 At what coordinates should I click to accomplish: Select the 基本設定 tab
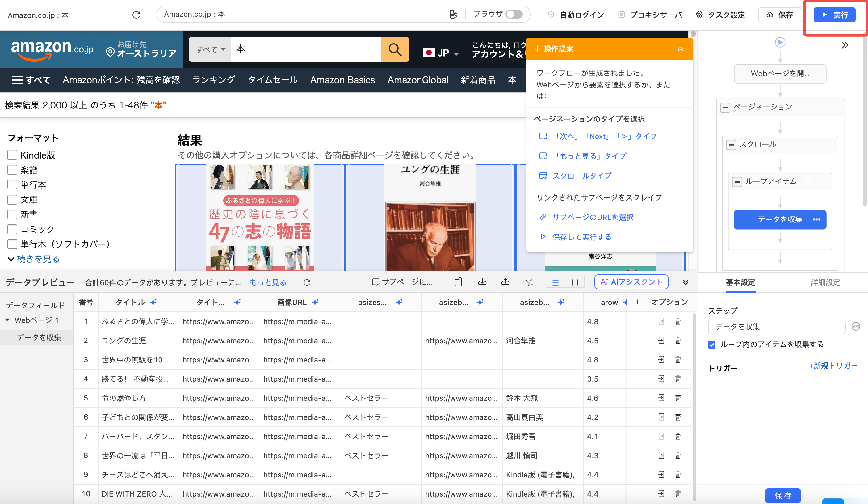click(740, 282)
